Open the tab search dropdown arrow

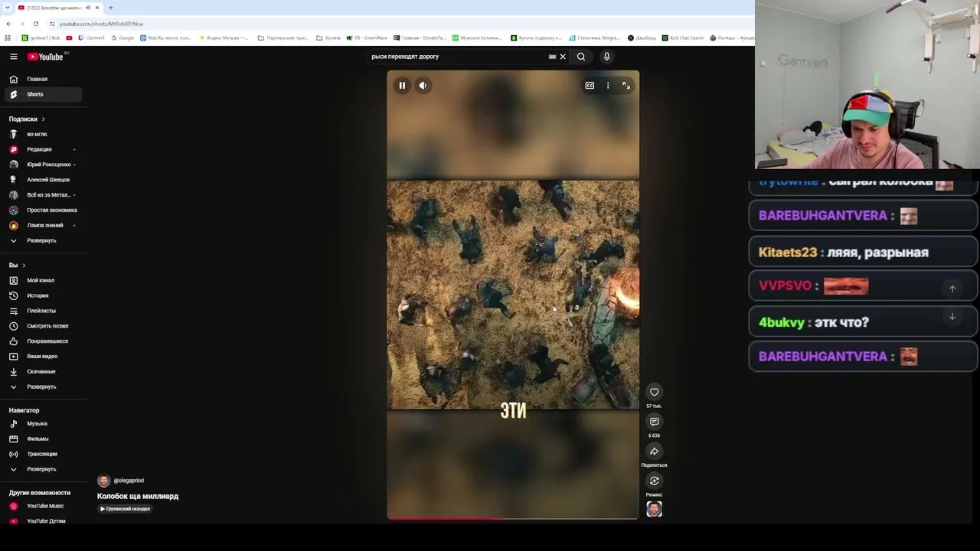pyautogui.click(x=8, y=8)
